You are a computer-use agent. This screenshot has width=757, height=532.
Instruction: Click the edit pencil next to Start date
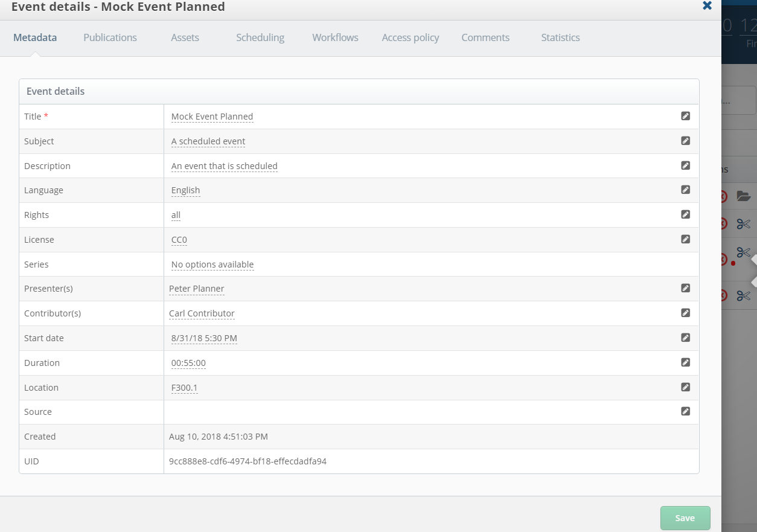[x=686, y=338]
